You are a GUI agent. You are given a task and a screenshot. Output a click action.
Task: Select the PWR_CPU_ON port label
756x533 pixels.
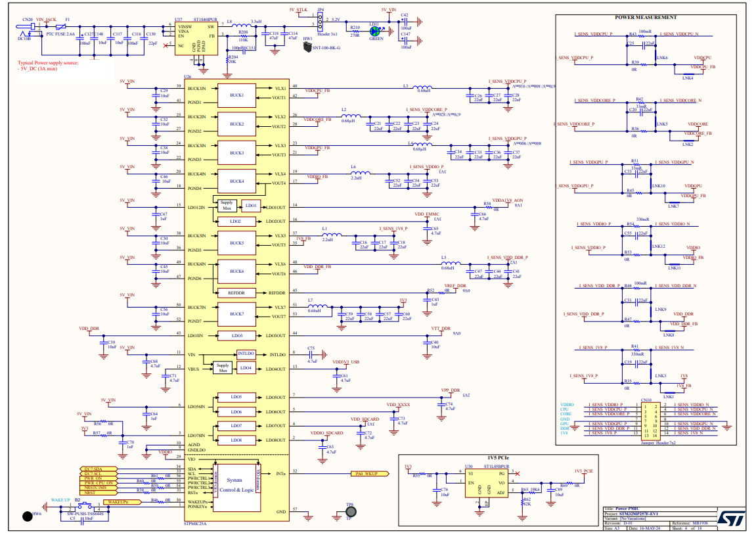pyautogui.click(x=99, y=483)
